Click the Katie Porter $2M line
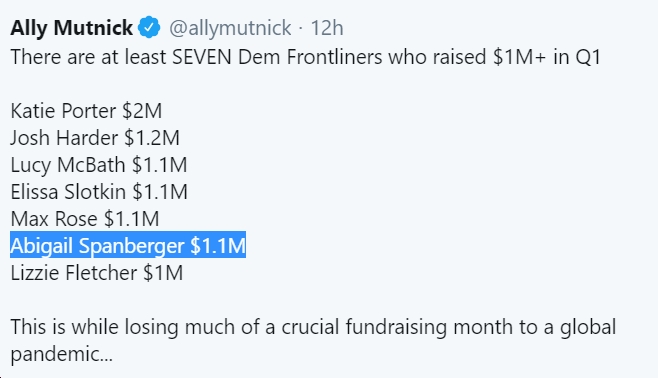The width and height of the screenshot is (658, 378). [86, 111]
